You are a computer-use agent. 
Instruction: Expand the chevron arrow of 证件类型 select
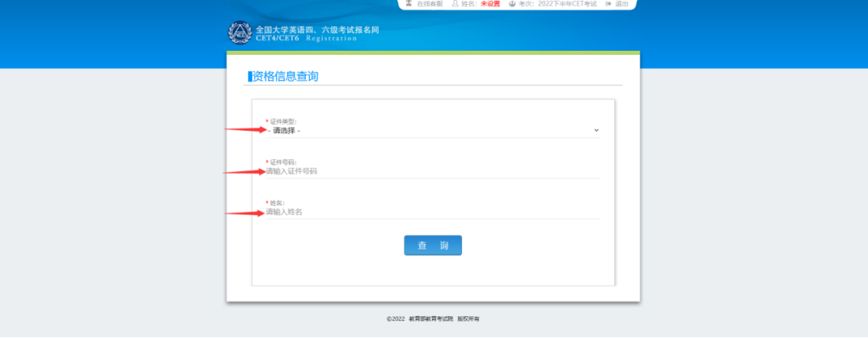coord(596,130)
